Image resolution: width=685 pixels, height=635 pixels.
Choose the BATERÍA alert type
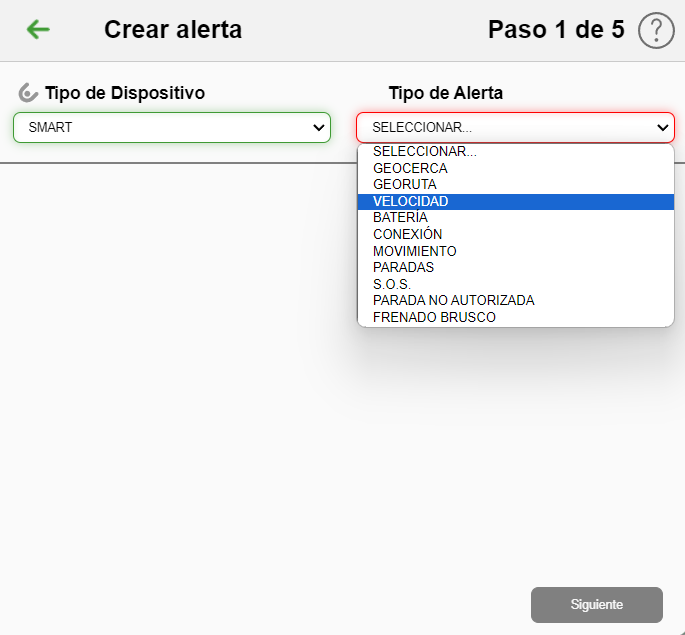(x=400, y=217)
